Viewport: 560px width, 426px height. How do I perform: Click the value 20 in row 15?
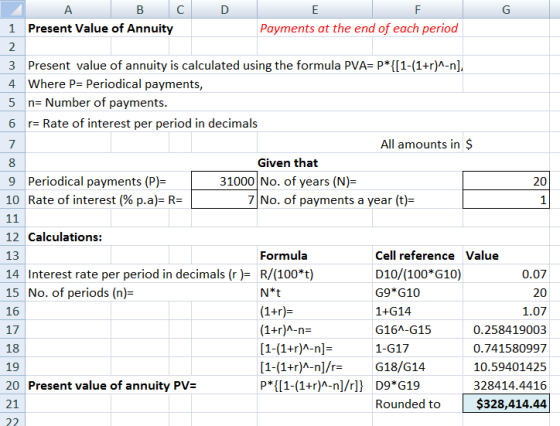[506, 292]
